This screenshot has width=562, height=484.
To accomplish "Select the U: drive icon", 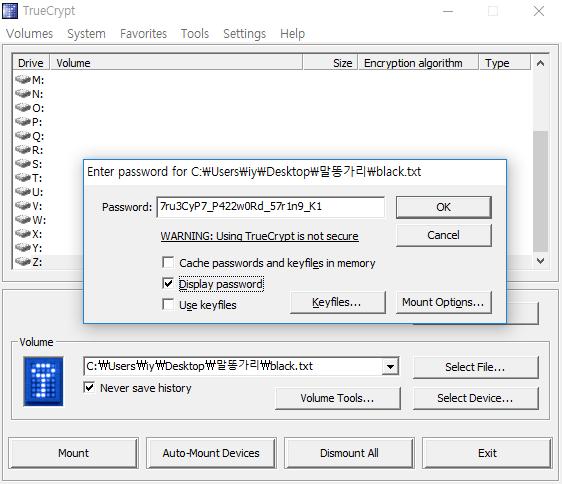I will pos(23,191).
